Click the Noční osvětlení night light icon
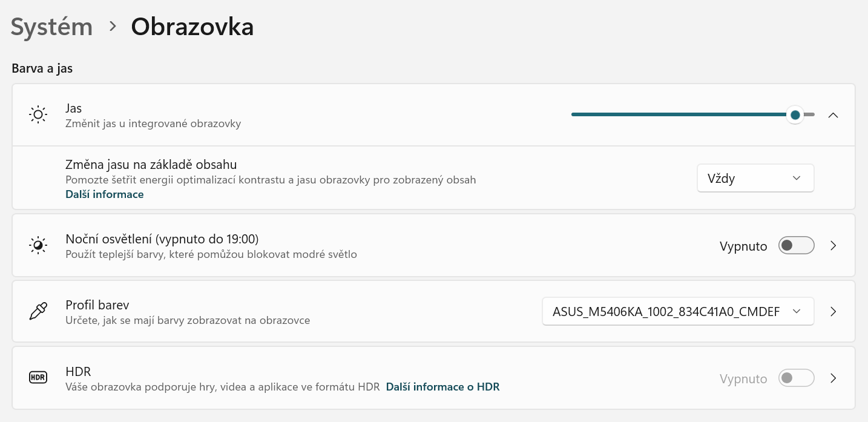The height and width of the screenshot is (422, 868). pyautogui.click(x=38, y=245)
